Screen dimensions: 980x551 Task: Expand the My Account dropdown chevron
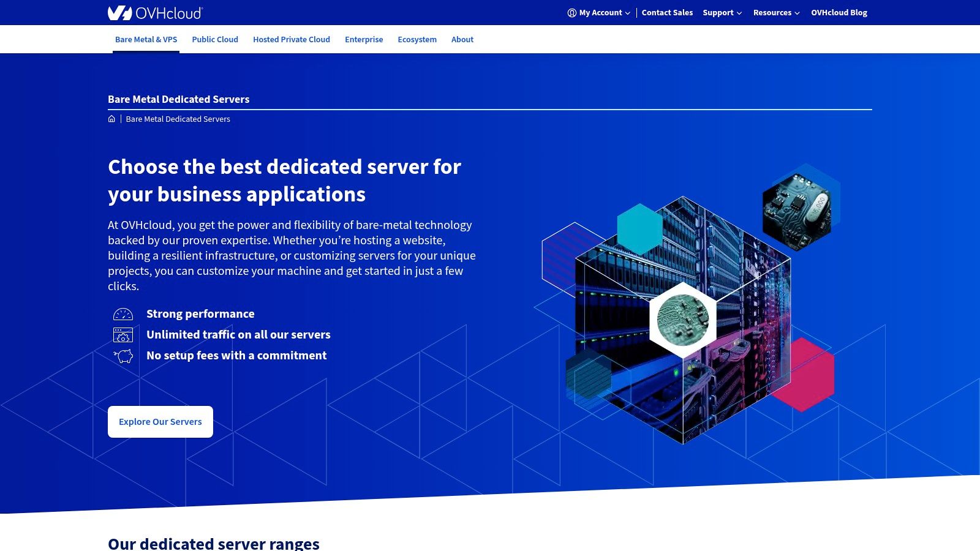pyautogui.click(x=628, y=13)
